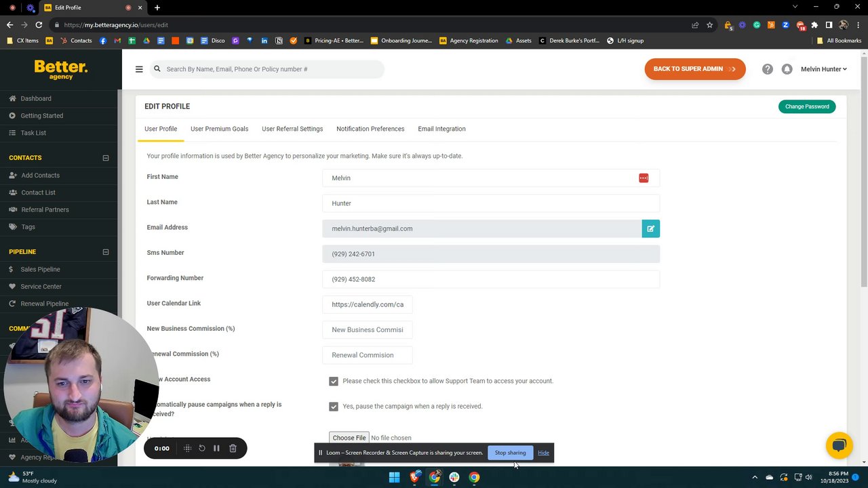Open the Notification Preferences tab
This screenshot has width=868, height=488.
tap(370, 129)
